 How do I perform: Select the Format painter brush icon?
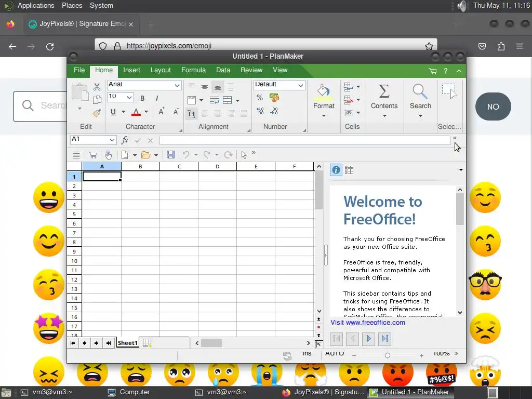pyautogui.click(x=97, y=113)
